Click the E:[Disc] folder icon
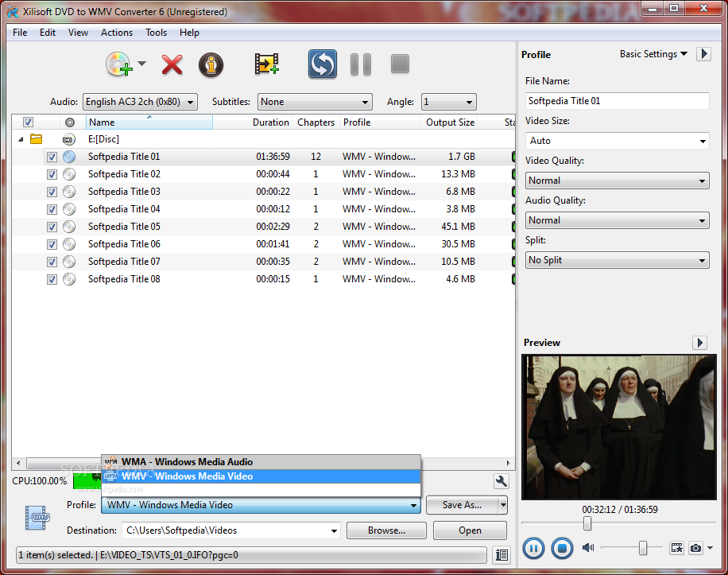The height and width of the screenshot is (575, 728). [37, 139]
